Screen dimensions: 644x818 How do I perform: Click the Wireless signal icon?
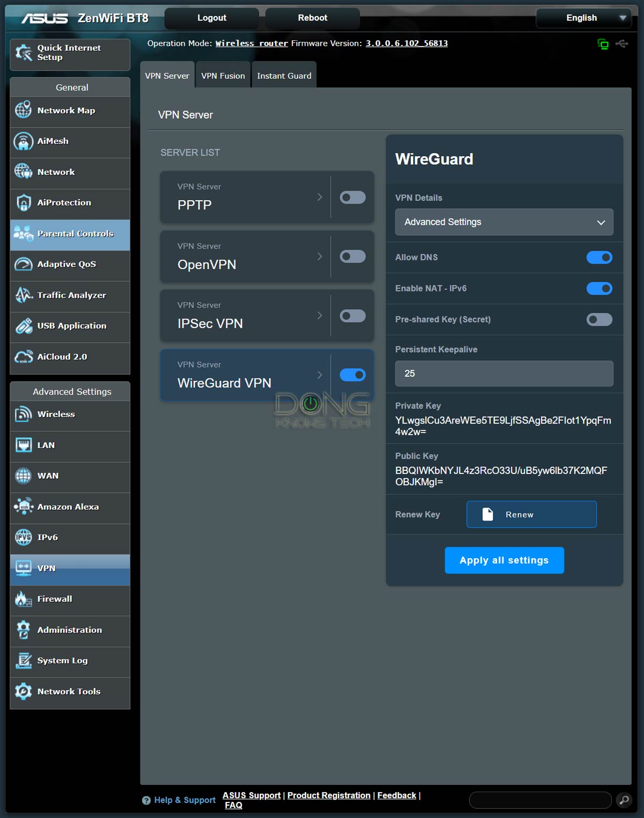tap(23, 414)
